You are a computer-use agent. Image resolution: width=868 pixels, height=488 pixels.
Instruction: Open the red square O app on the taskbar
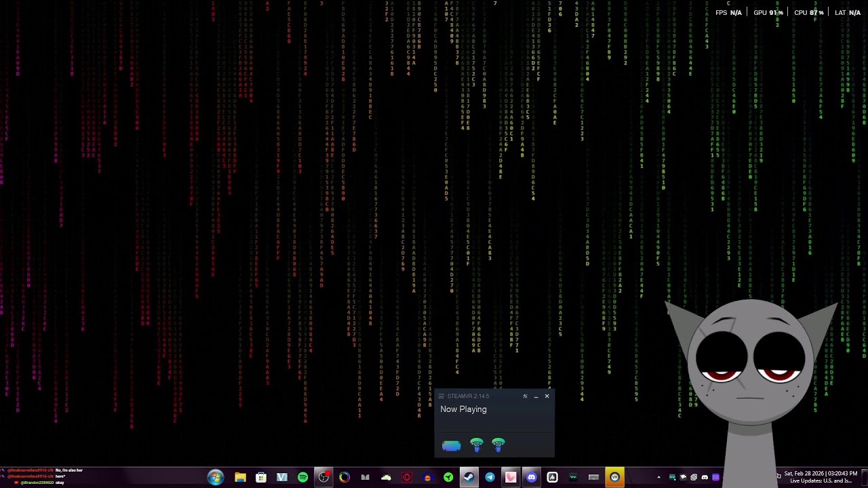click(x=407, y=477)
